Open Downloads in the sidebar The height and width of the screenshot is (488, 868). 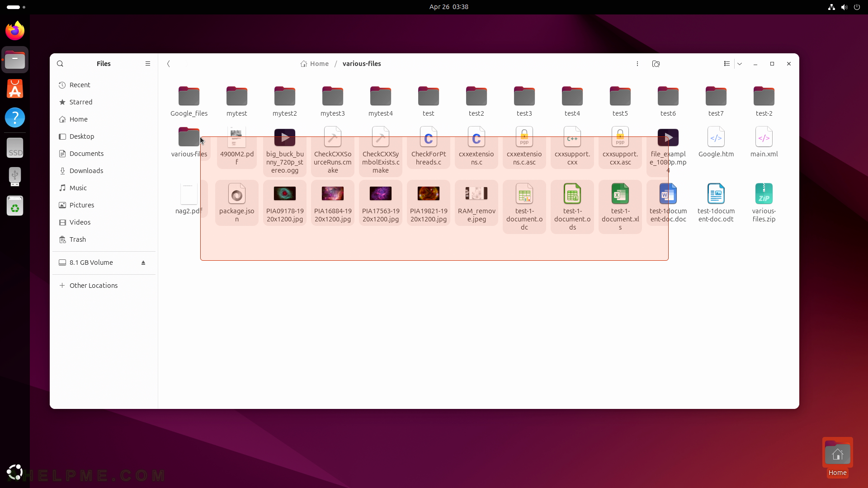(x=104, y=171)
